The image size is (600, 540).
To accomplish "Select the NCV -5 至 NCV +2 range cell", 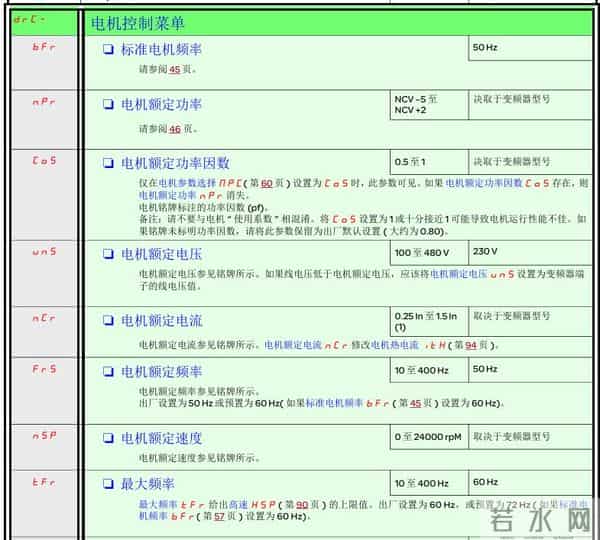I will pyautogui.click(x=429, y=105).
